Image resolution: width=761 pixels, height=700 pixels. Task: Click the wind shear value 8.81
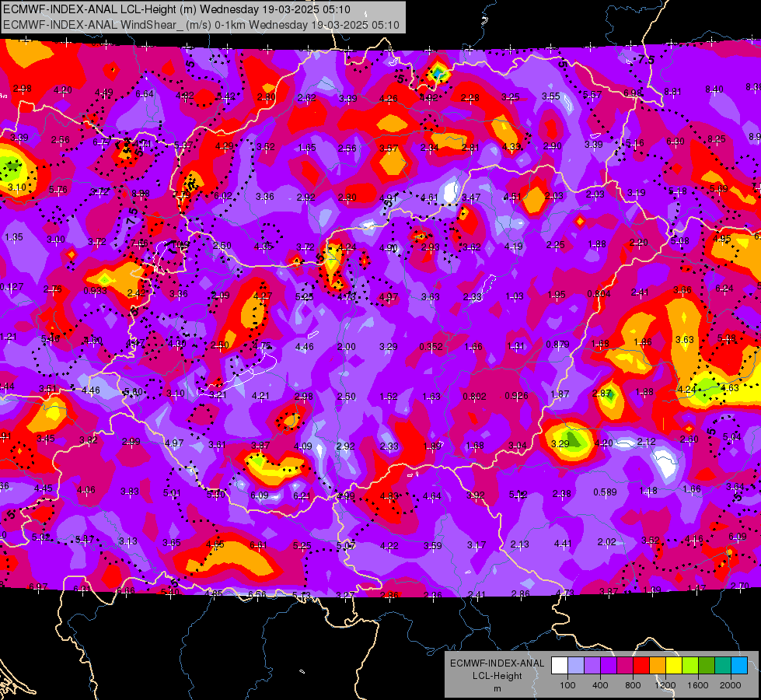click(672, 92)
